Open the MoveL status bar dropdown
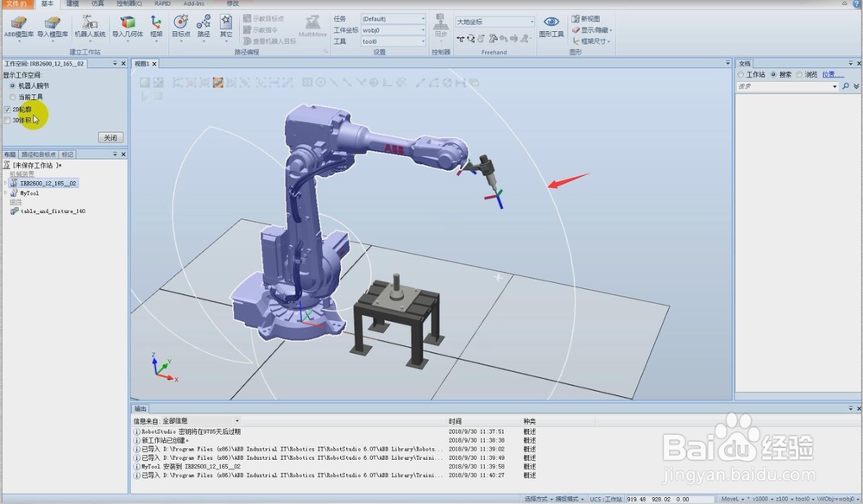Image resolution: width=863 pixels, height=504 pixels. click(732, 499)
